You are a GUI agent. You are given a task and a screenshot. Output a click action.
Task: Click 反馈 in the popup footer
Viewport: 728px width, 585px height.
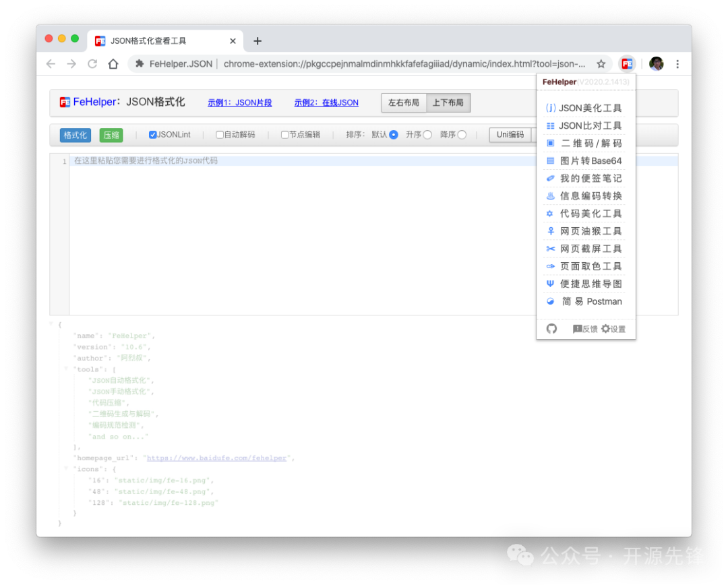tap(585, 329)
